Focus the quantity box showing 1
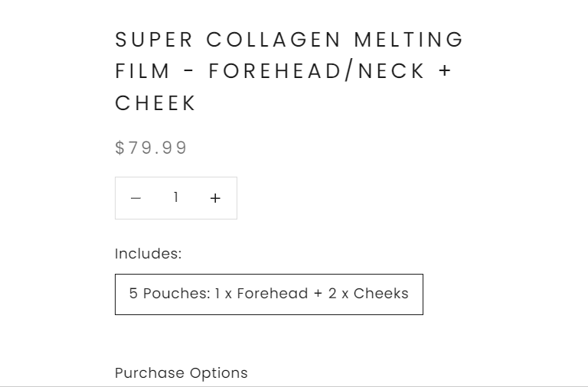Screen dimensions: 588x387 (176, 198)
